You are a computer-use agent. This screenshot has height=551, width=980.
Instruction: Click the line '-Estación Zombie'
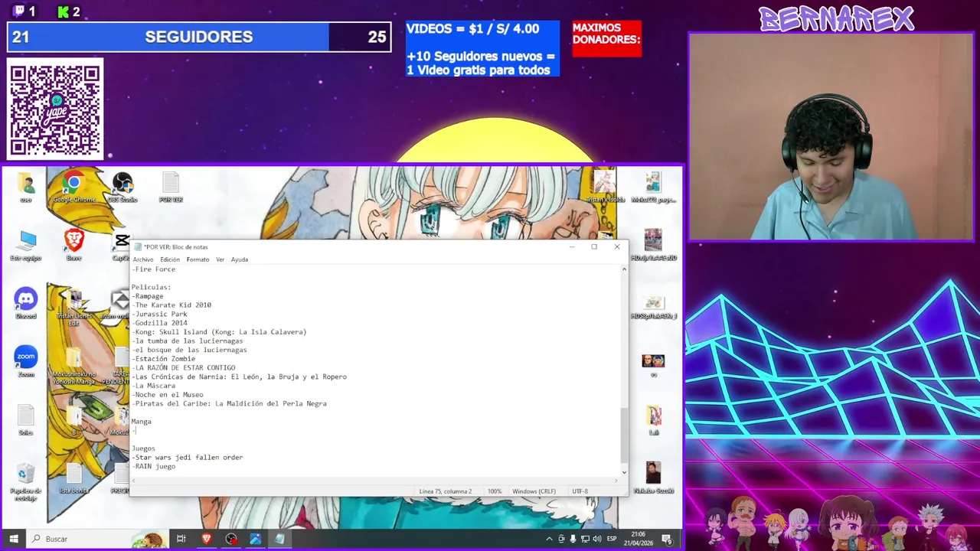[x=164, y=359]
